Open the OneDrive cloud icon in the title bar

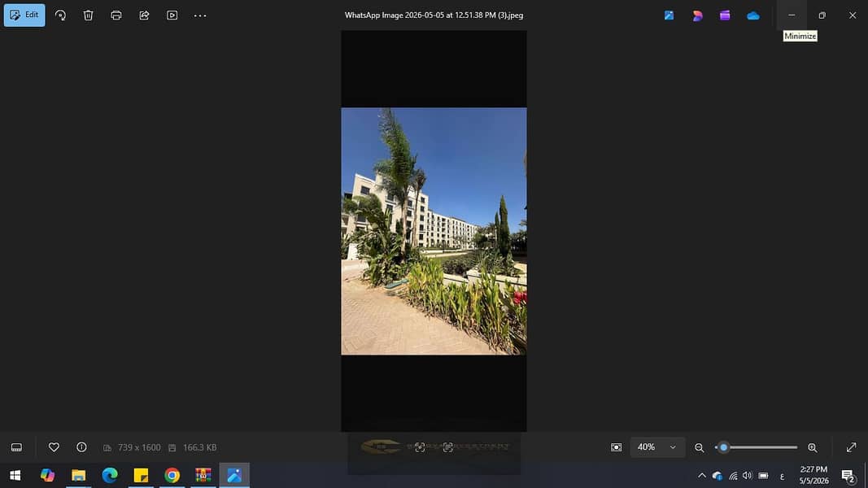[752, 15]
